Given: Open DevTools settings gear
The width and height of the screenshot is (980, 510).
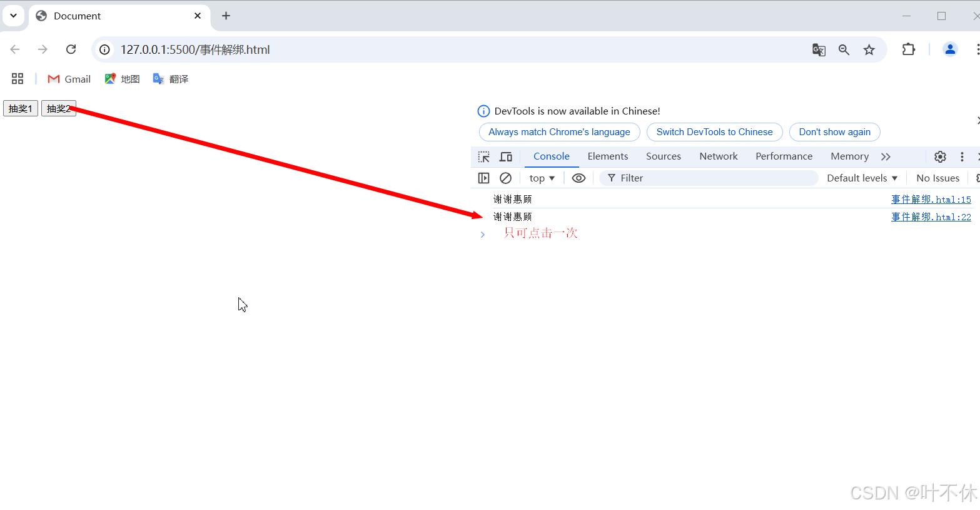Looking at the screenshot, I should click(940, 156).
